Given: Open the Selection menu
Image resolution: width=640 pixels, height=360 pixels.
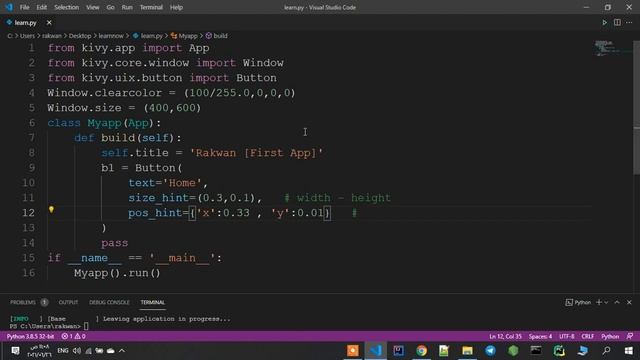Looking at the screenshot, I should pos(67,7).
